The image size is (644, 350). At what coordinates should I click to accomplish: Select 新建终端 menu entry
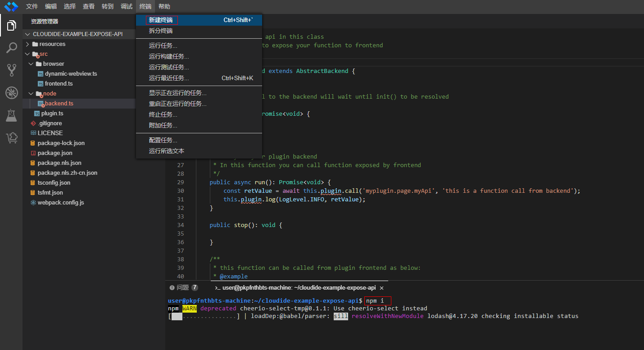(x=161, y=20)
